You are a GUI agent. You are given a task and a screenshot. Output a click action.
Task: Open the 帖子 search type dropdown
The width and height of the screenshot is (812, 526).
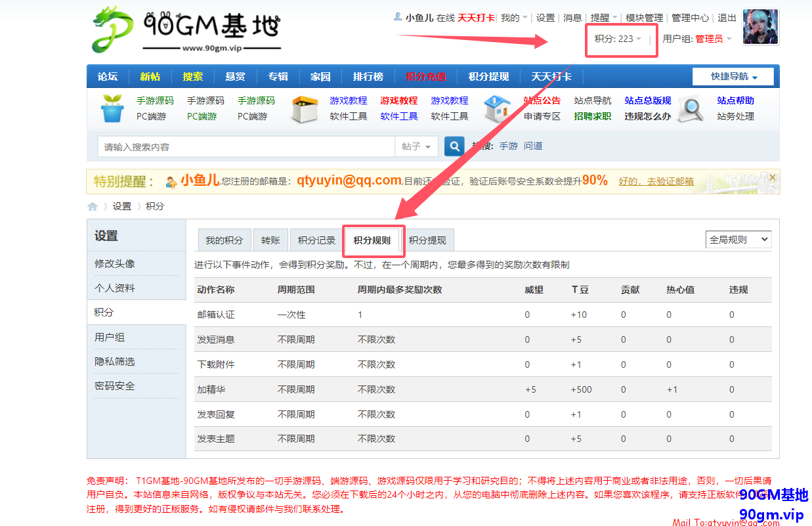point(416,146)
